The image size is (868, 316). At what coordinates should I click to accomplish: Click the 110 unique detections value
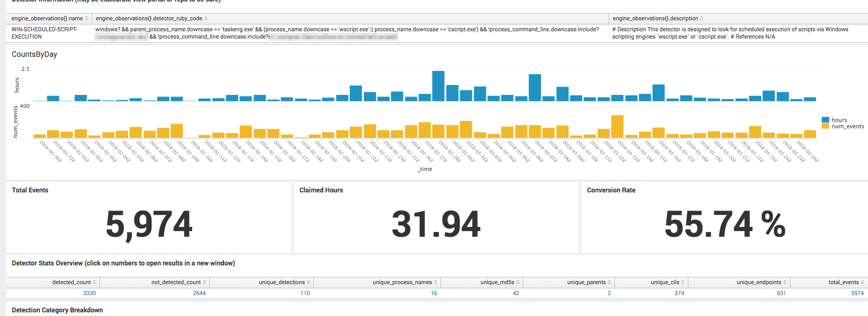coord(305,293)
